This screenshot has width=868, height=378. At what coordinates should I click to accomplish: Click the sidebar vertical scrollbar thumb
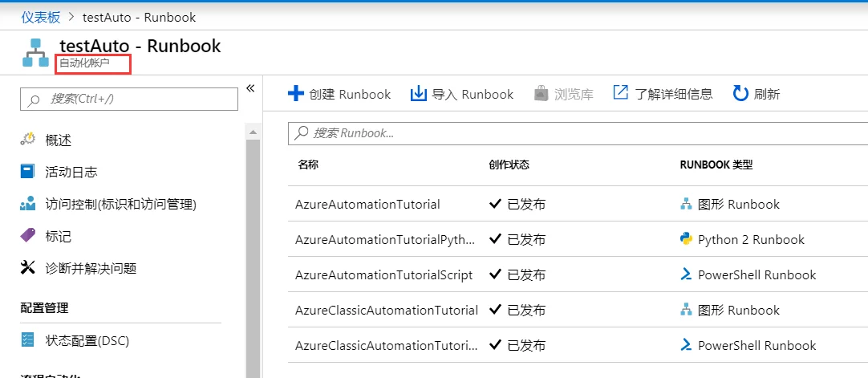(x=253, y=258)
